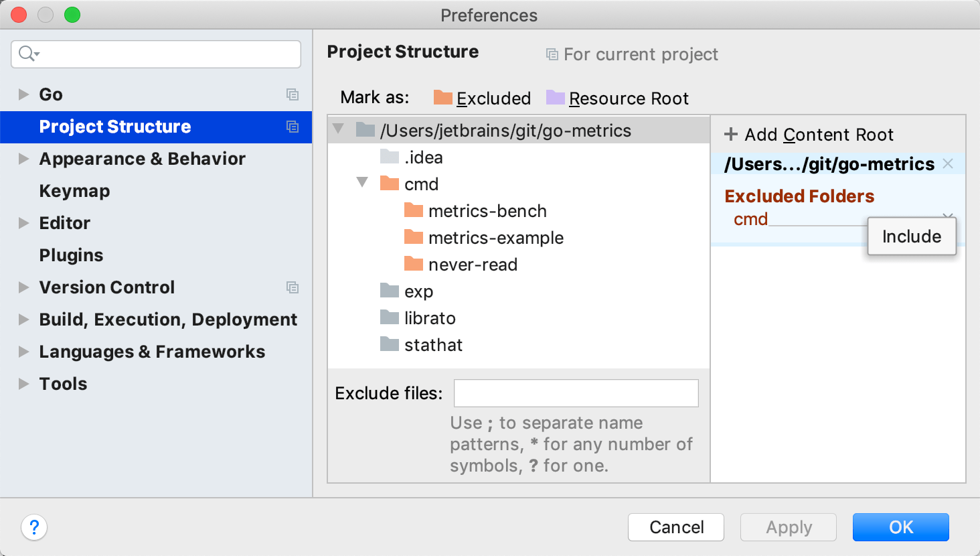
Task: Select the metrics-bench folder
Action: [487, 211]
